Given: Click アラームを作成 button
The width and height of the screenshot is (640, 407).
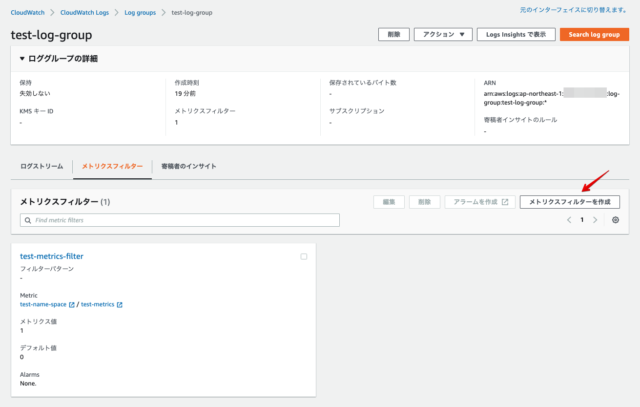Looking at the screenshot, I should click(x=480, y=202).
